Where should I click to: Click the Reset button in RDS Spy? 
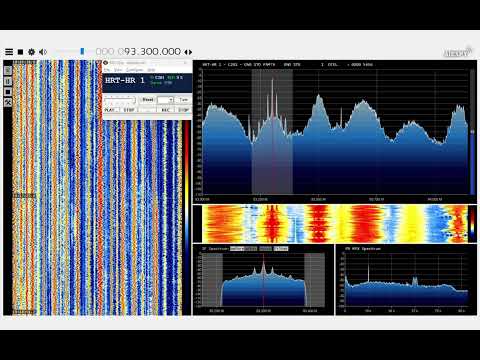pos(147,100)
